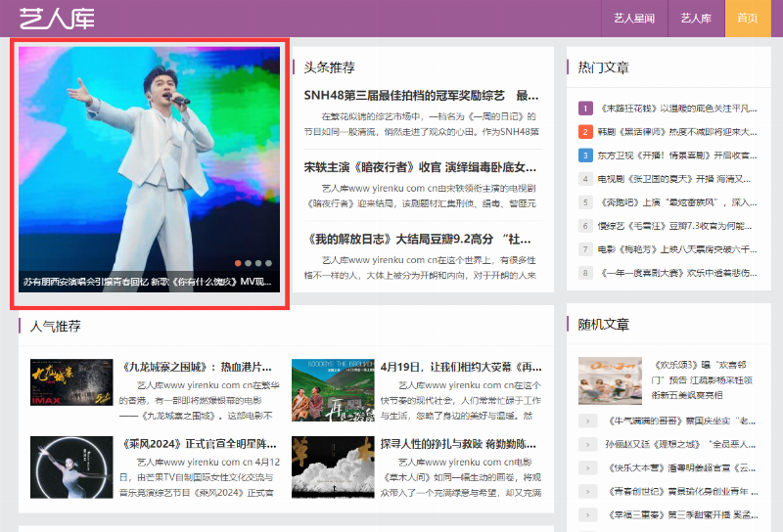This screenshot has width=783, height=532.
Task: Open hot article 慢综艺《毛雪汪》豆瓣7.3
Action: coord(674,226)
